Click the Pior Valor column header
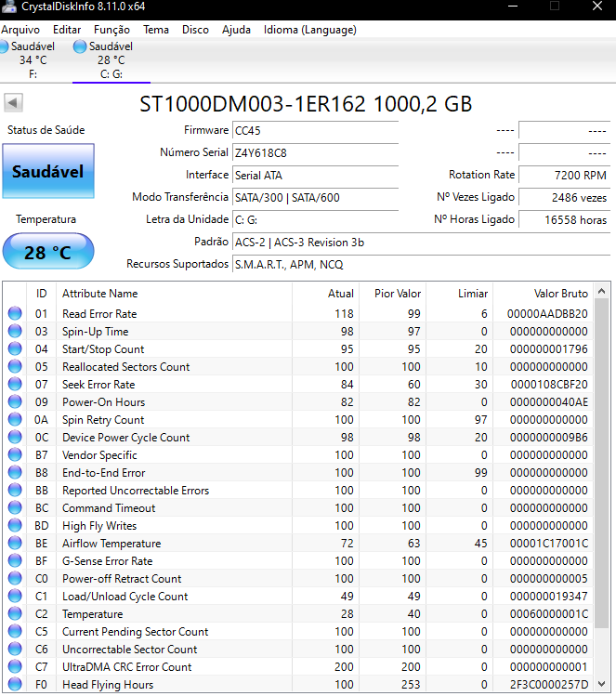 pyautogui.click(x=393, y=294)
